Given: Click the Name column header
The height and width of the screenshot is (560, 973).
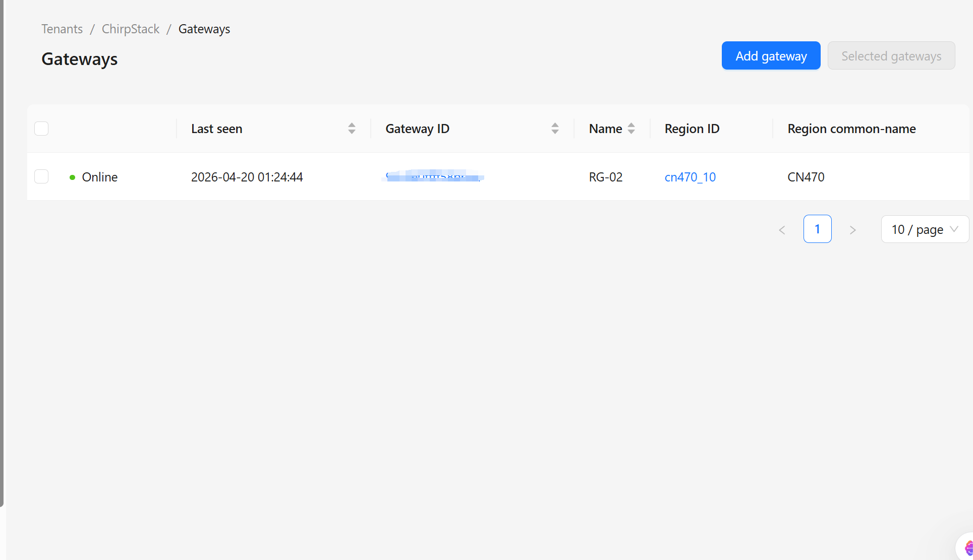Looking at the screenshot, I should [612, 129].
